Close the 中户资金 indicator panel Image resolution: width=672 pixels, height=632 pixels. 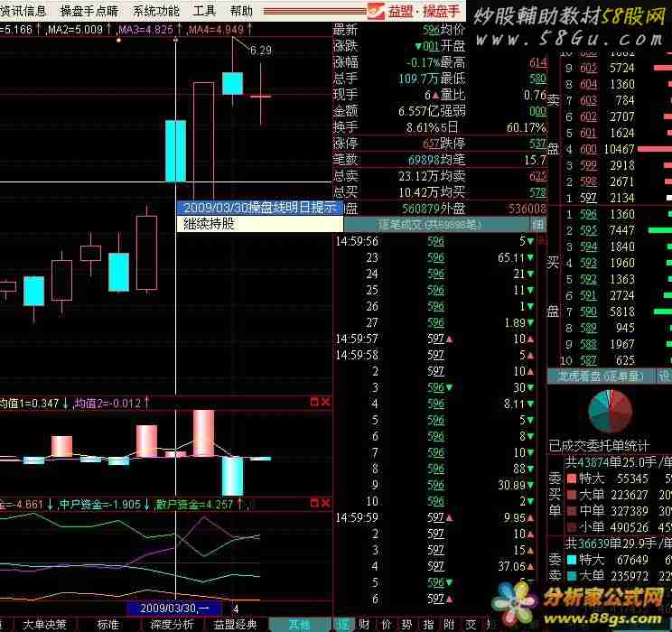[325, 503]
